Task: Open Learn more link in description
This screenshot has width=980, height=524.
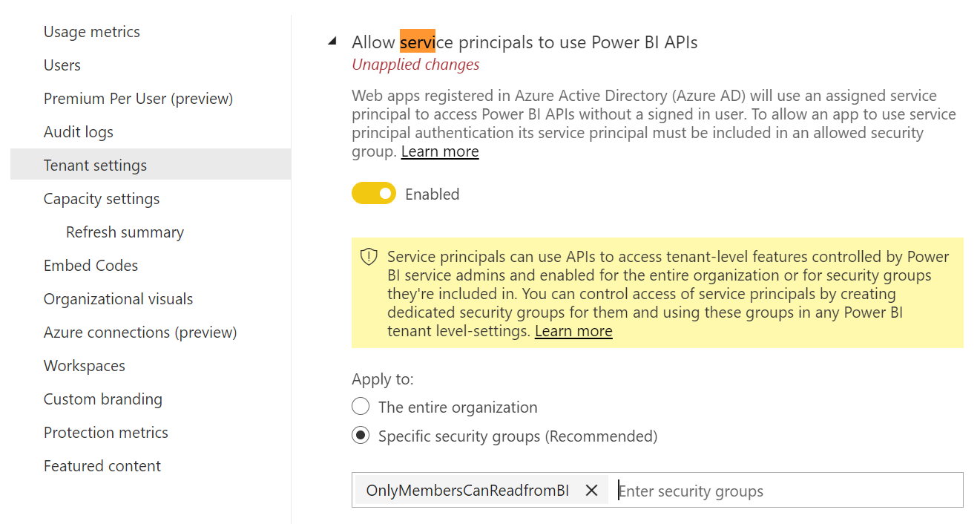Action: tap(440, 151)
